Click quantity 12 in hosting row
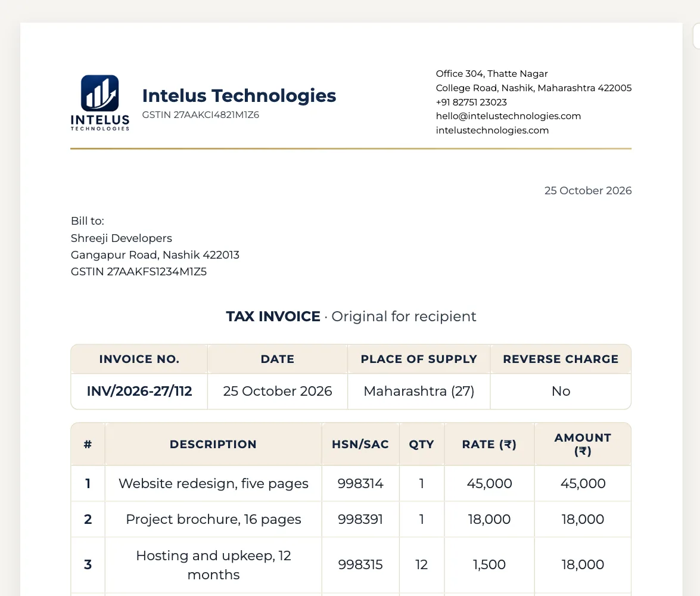This screenshot has height=596, width=700. [x=421, y=565]
